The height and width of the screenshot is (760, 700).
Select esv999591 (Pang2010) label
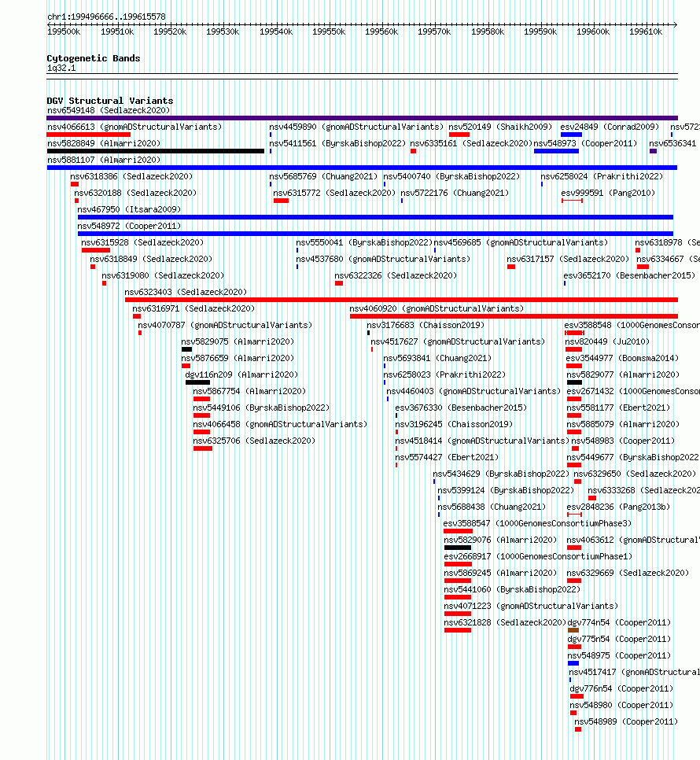pos(608,193)
